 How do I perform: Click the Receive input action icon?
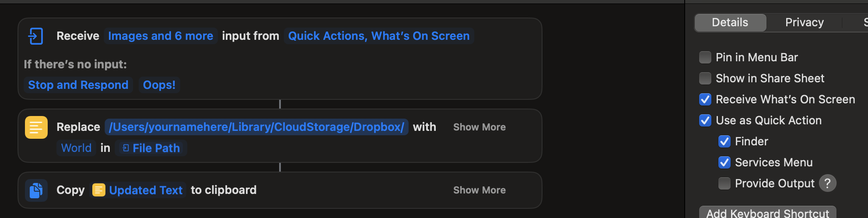pyautogui.click(x=35, y=36)
